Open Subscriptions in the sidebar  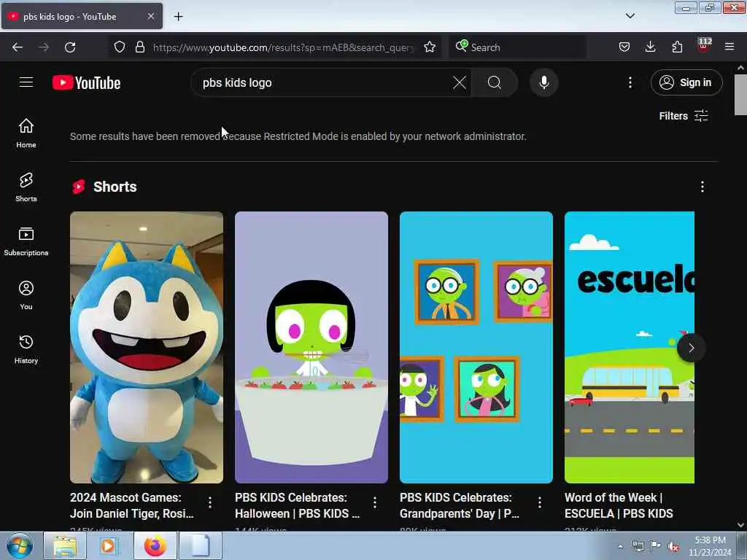(x=26, y=241)
